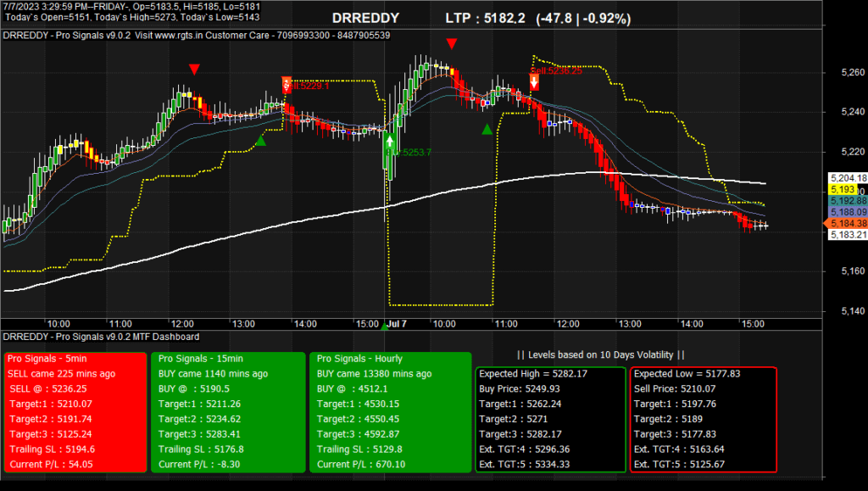868x491 pixels.
Task: Click 'Expected High = 5282.17'
Action: click(533, 374)
